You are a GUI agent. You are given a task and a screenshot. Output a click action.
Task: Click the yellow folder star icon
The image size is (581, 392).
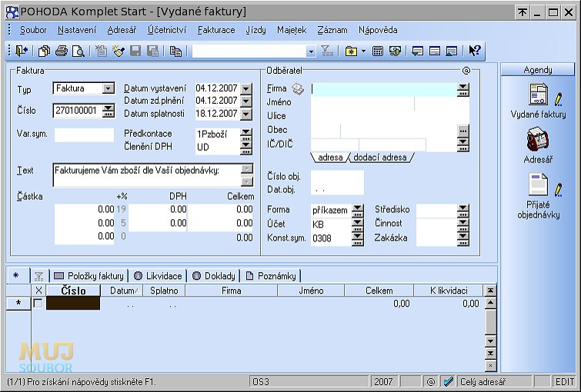pos(351,51)
